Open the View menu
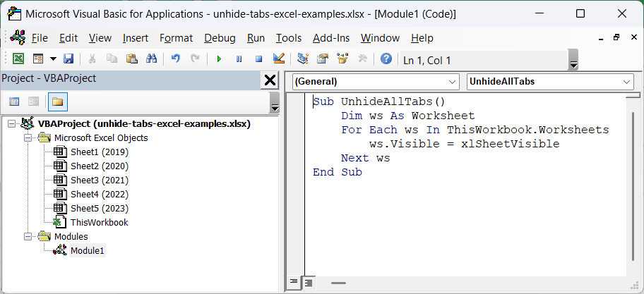 tap(100, 38)
